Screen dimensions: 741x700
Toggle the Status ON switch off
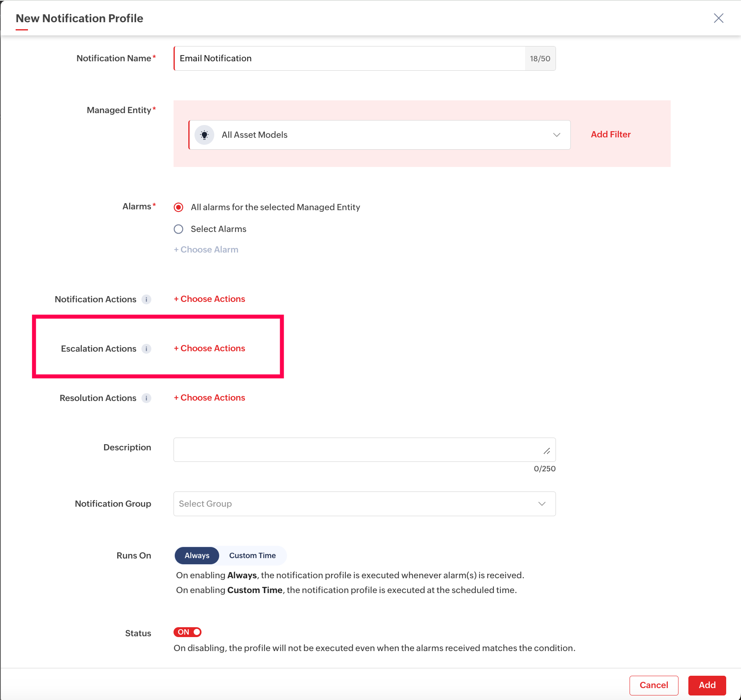click(x=188, y=632)
